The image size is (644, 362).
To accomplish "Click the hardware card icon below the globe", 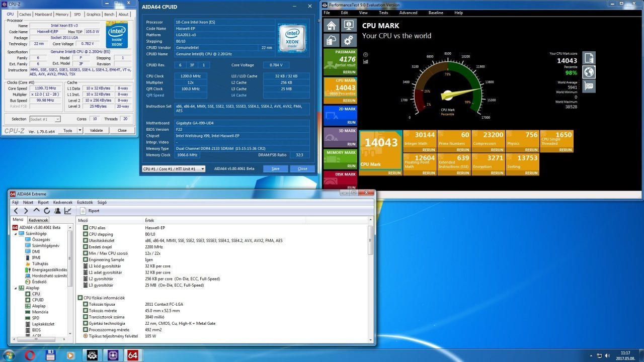I will point(589,86).
